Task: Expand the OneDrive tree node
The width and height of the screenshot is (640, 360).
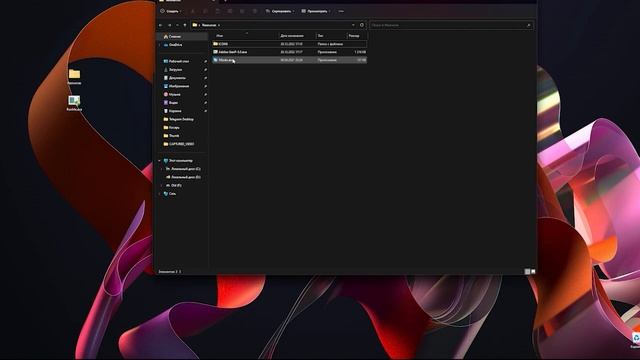Action: coord(160,45)
